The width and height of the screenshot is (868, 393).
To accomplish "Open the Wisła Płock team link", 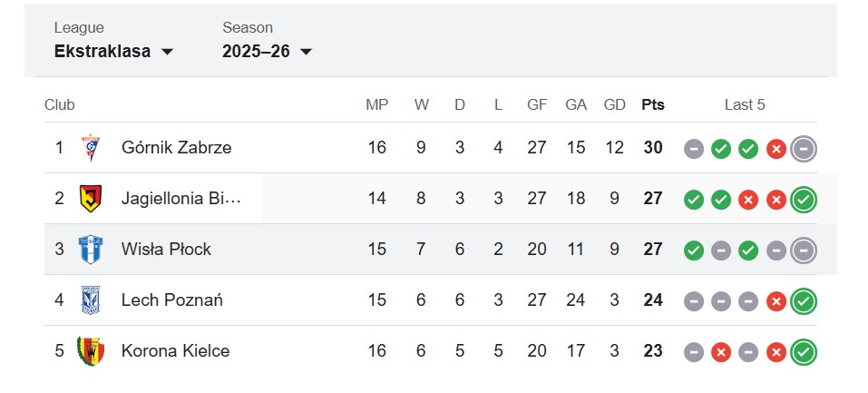I will [x=166, y=249].
